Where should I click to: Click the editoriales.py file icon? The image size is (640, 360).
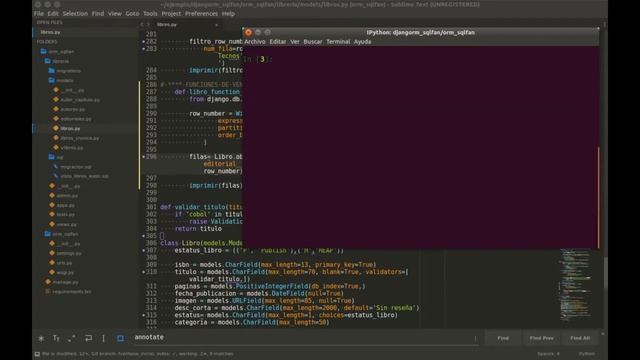(x=56, y=118)
